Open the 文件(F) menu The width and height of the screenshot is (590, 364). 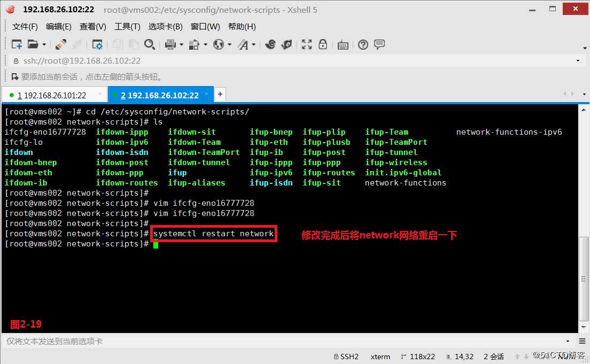point(25,27)
